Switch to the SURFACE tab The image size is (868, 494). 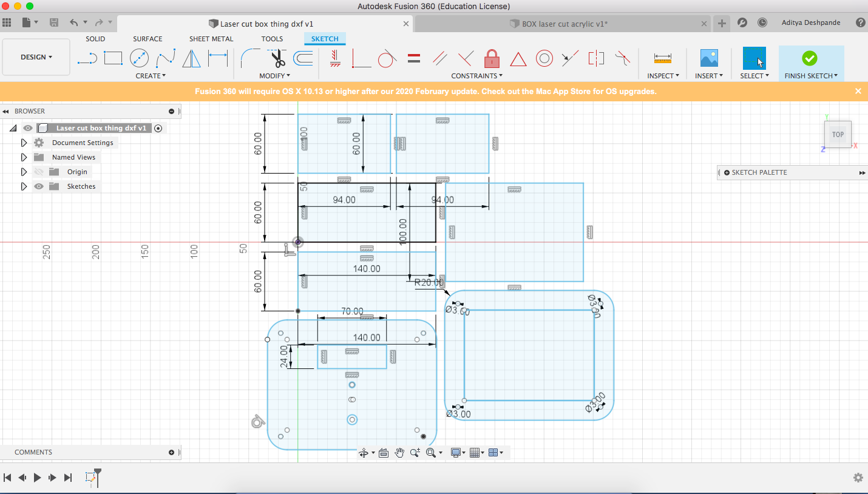147,39
